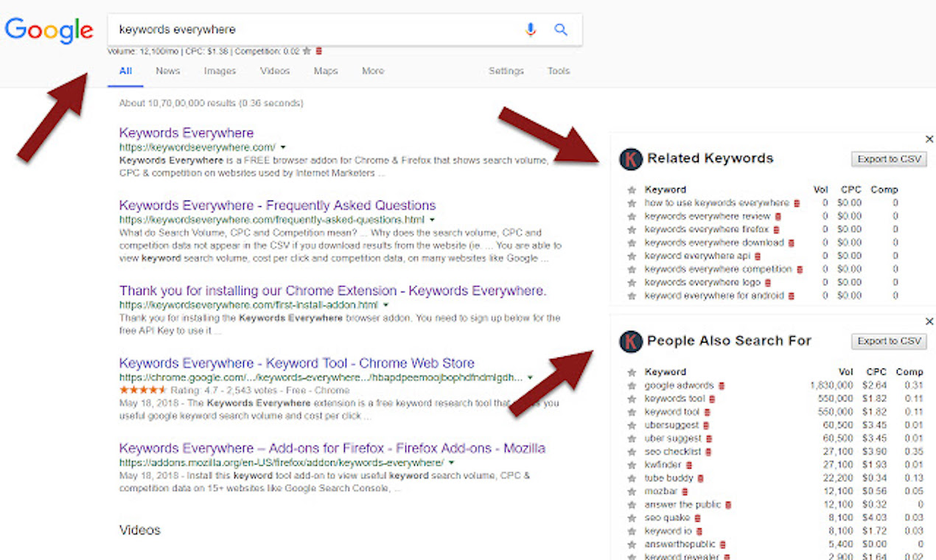This screenshot has width=936, height=560.
Task: Star 'ubersuggest' in People Also Search For
Action: (x=632, y=424)
